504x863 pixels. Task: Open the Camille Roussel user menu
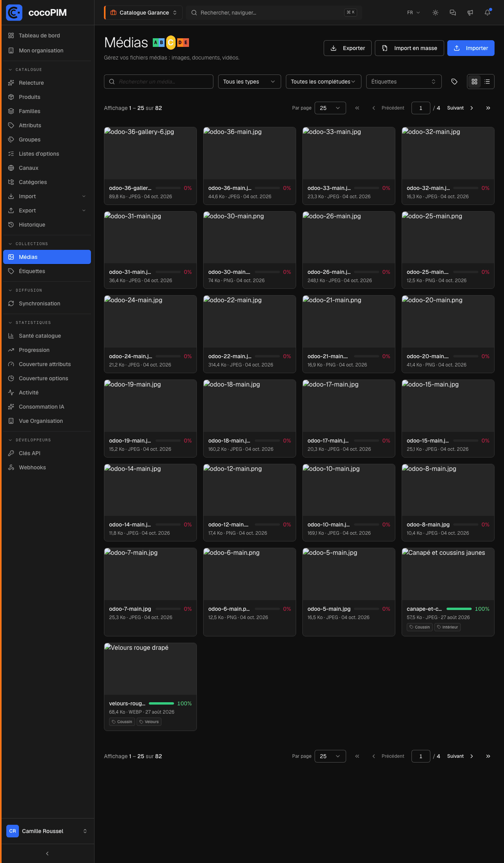pyautogui.click(x=47, y=831)
